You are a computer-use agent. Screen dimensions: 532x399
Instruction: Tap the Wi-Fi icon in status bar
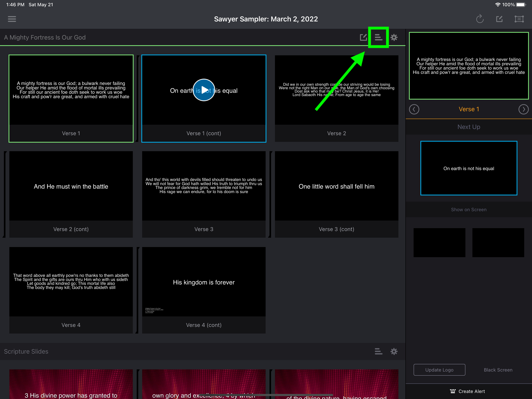point(498,4)
